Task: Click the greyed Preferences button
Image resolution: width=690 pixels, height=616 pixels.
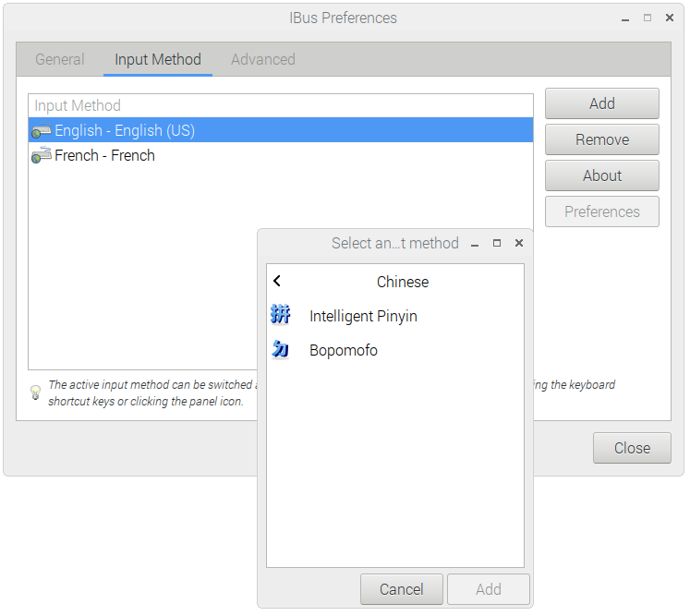Action: click(602, 211)
